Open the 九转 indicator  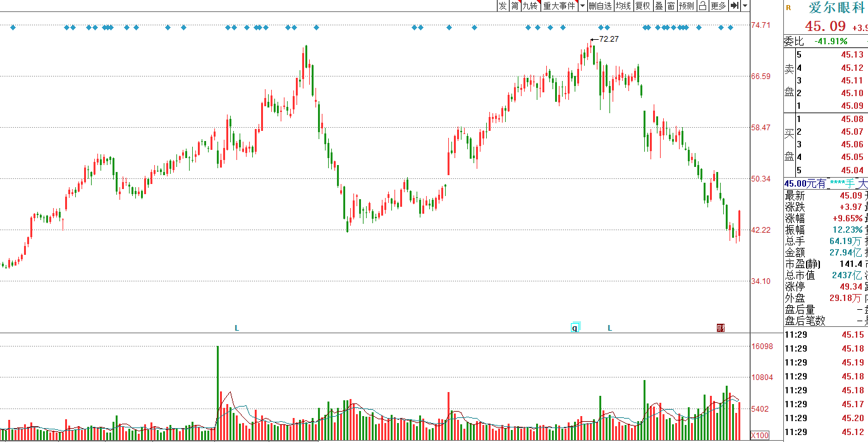(x=530, y=6)
